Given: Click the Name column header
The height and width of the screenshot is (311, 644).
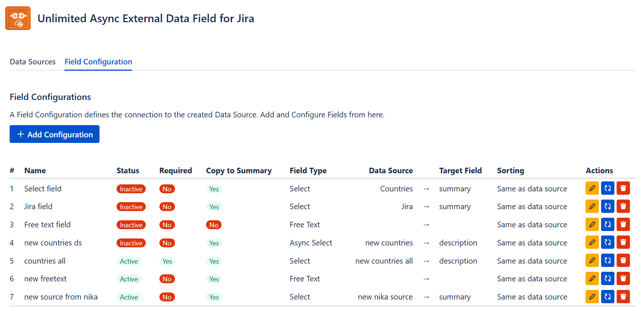Looking at the screenshot, I should point(35,171).
